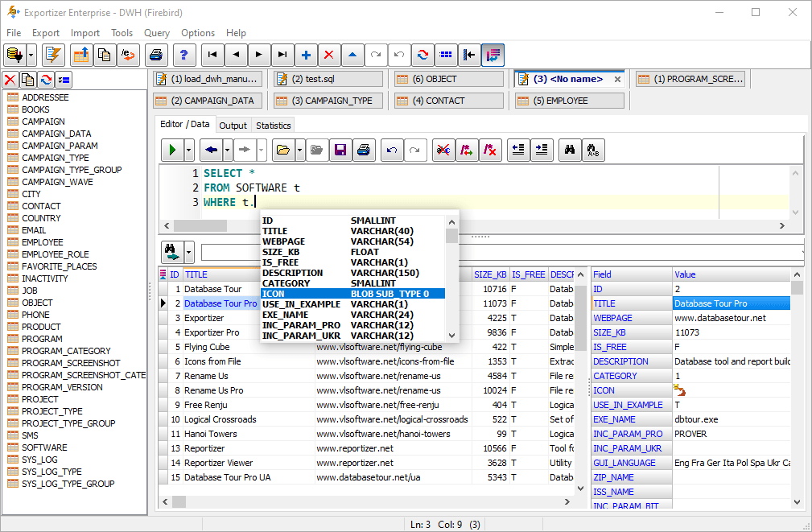Open the find and replace A-B icon

[x=593, y=151]
